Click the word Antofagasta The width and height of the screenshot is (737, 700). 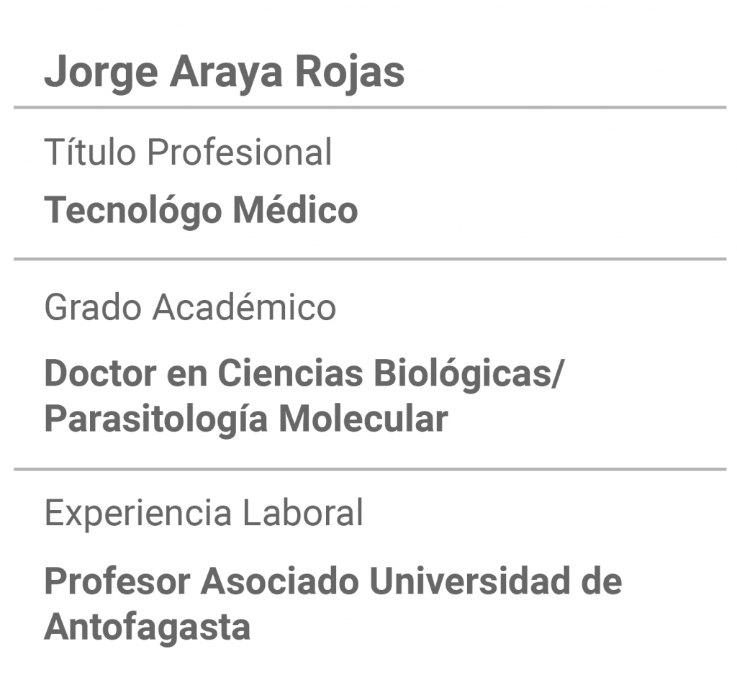click(x=147, y=627)
